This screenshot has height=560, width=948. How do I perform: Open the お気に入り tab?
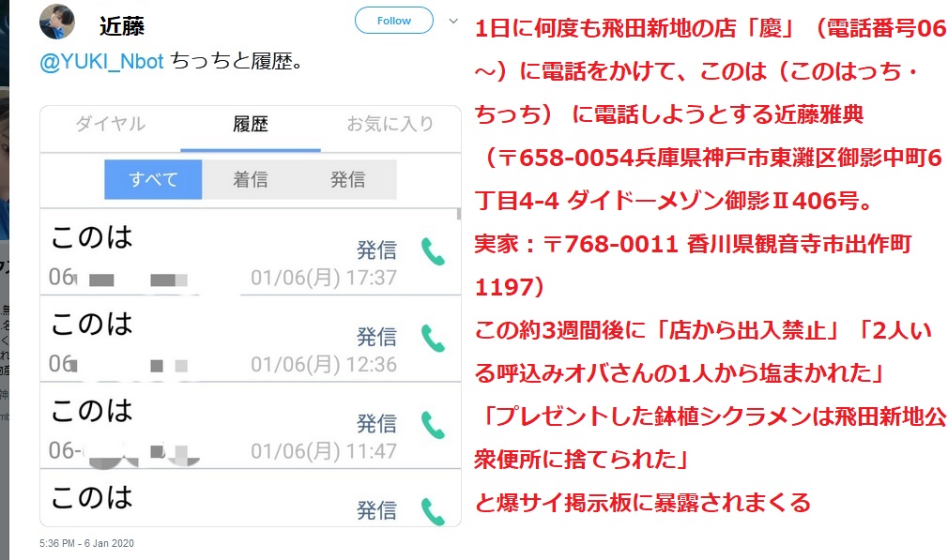point(388,123)
